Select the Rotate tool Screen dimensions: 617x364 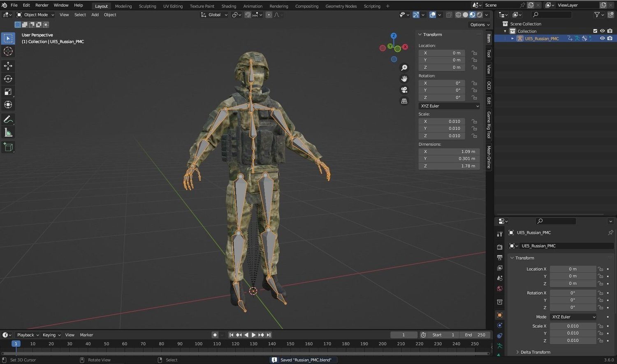[8, 79]
